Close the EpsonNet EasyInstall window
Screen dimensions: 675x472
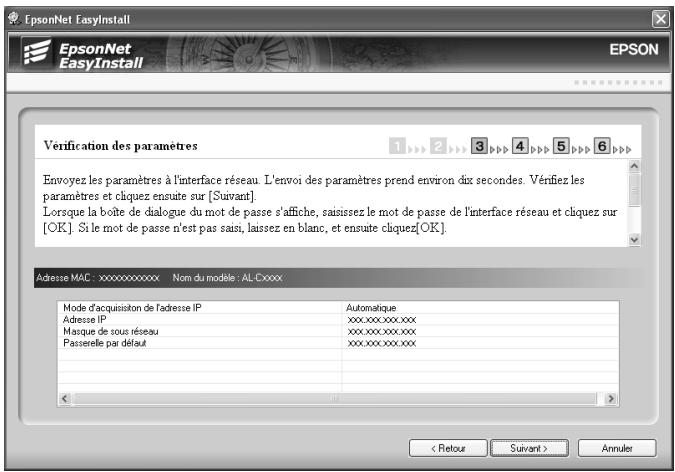pos(660,19)
